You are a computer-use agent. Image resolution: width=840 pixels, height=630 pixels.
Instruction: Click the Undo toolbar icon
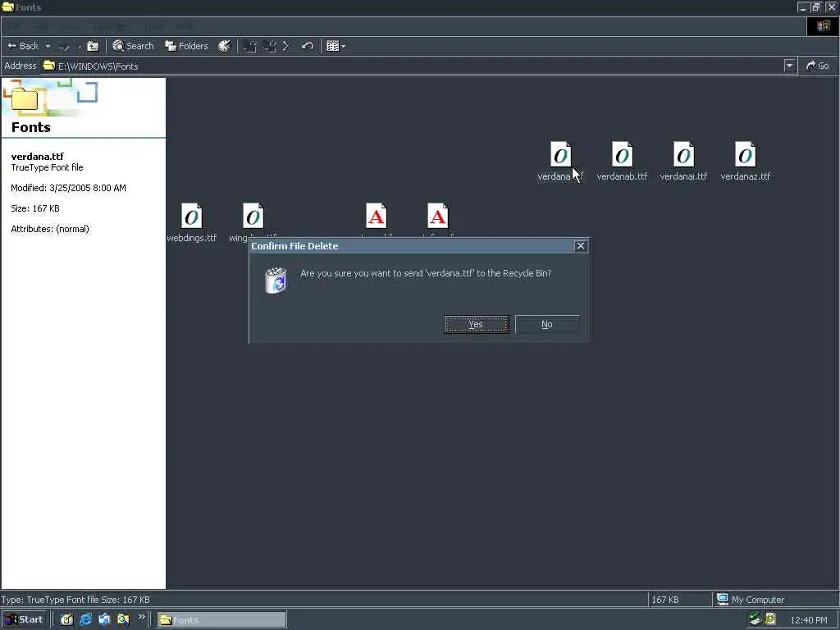[x=308, y=46]
